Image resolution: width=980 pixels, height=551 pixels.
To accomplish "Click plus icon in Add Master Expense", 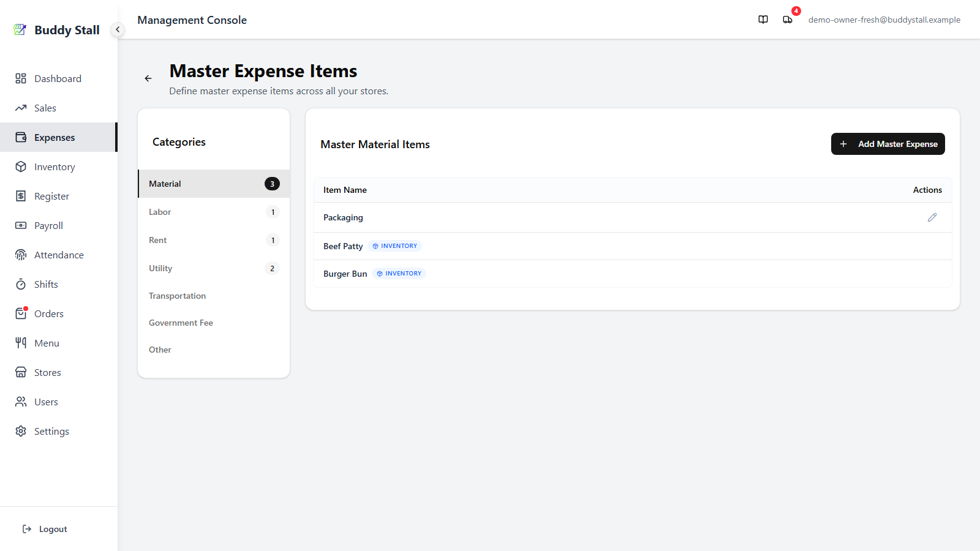I will 843,144.
